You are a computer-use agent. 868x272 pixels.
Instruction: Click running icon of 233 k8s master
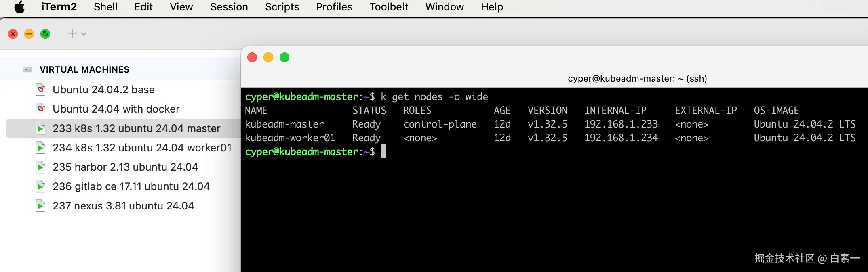pyautogui.click(x=40, y=128)
